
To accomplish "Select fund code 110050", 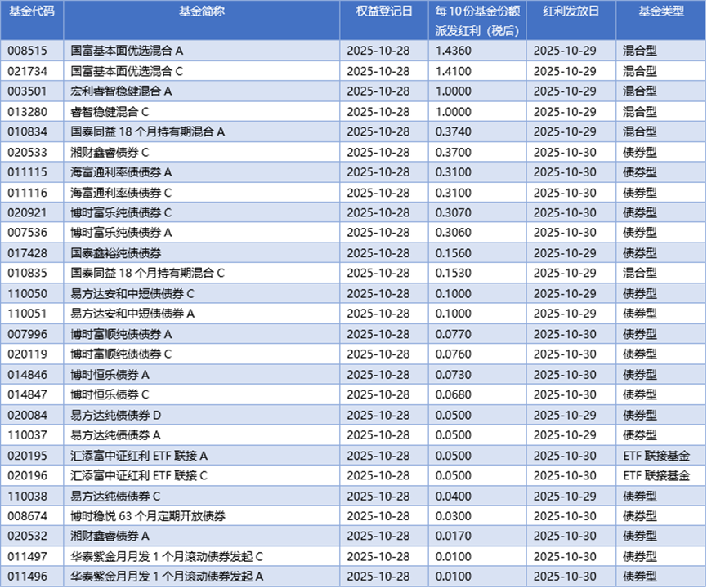I will [x=27, y=294].
